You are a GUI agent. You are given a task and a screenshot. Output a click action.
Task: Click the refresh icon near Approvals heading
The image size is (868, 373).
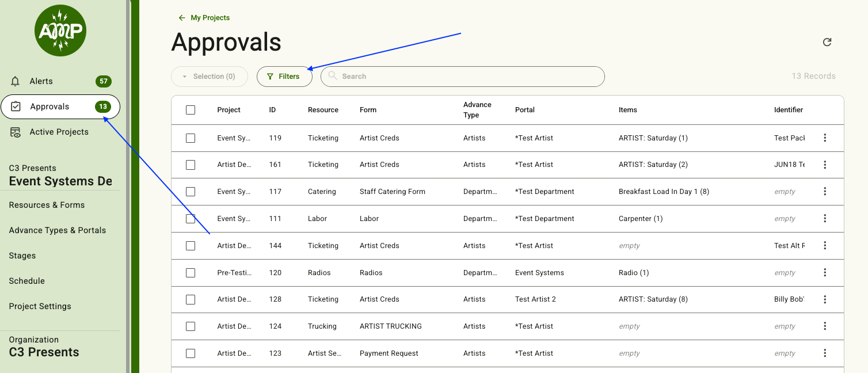click(827, 42)
